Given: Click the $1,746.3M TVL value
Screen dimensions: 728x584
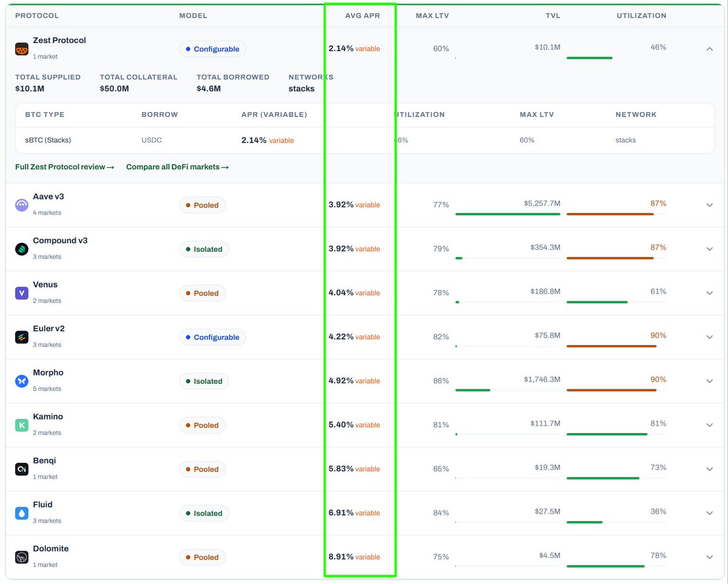Looking at the screenshot, I should tap(542, 379).
